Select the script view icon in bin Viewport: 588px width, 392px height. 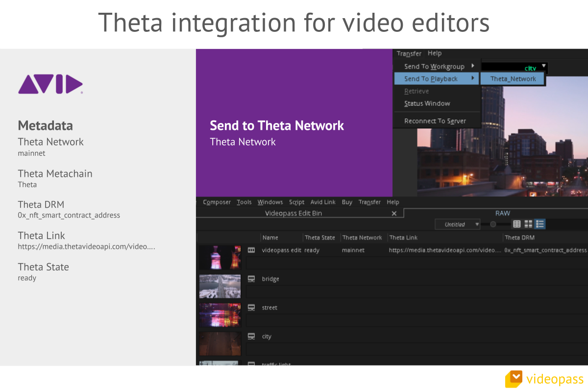point(540,224)
